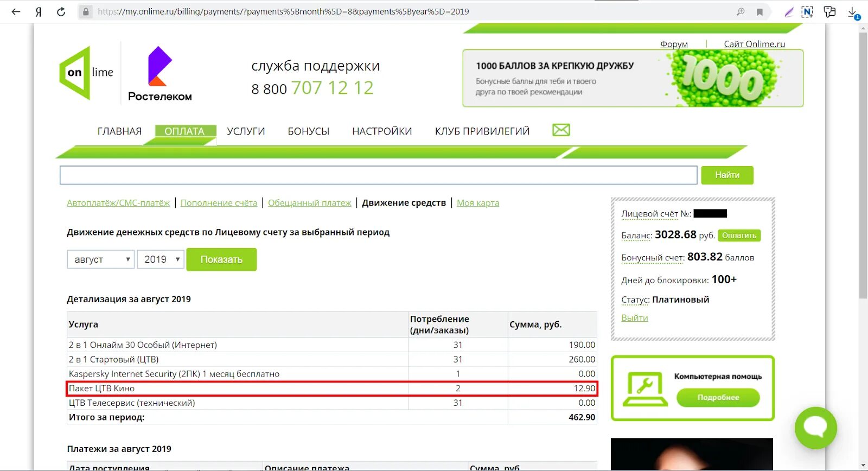This screenshot has width=868, height=471.
Task: Select the ОПЛАТА menu tab
Action: coord(184,131)
